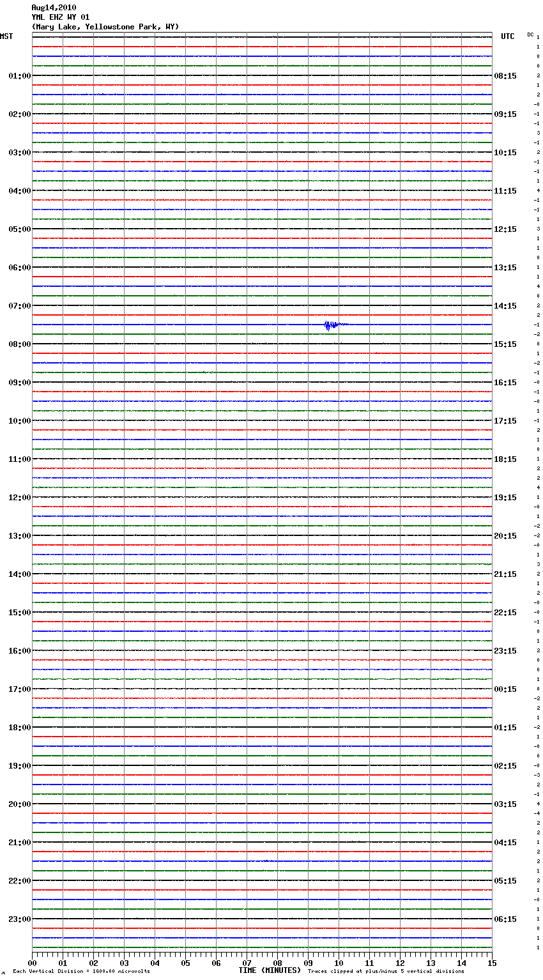543x980 pixels.
Task: Select the 07:00 MST row label
Action: [19, 306]
